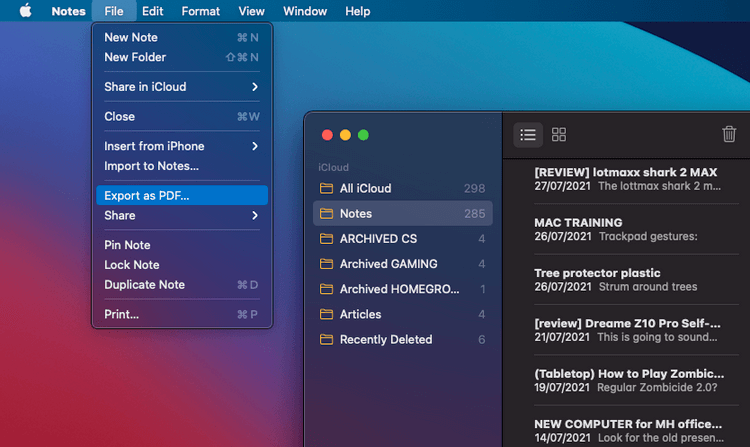Screen dimensions: 750x447
Task: Open the Archived GAMING folder
Action: (402, 264)
